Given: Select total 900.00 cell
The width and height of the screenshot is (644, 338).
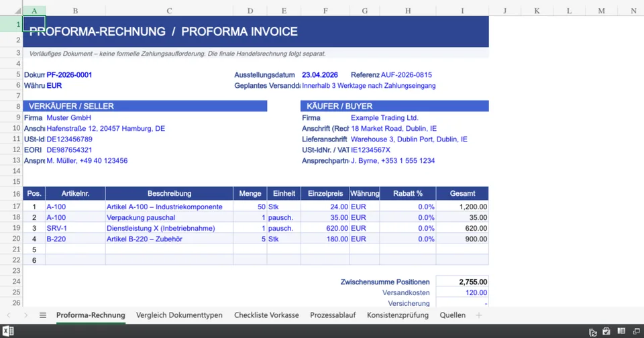Looking at the screenshot, I should tap(462, 239).
